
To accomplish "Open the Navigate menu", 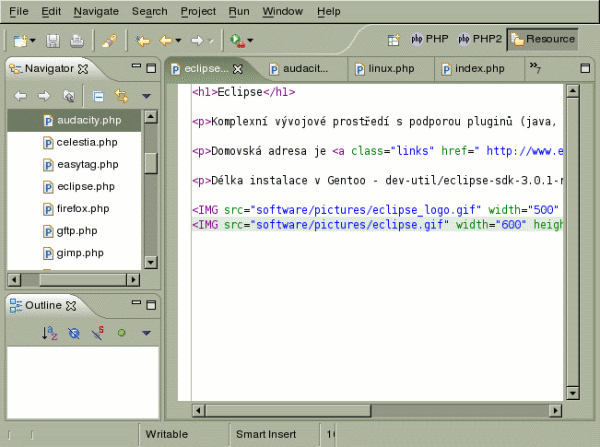I will coord(95,11).
